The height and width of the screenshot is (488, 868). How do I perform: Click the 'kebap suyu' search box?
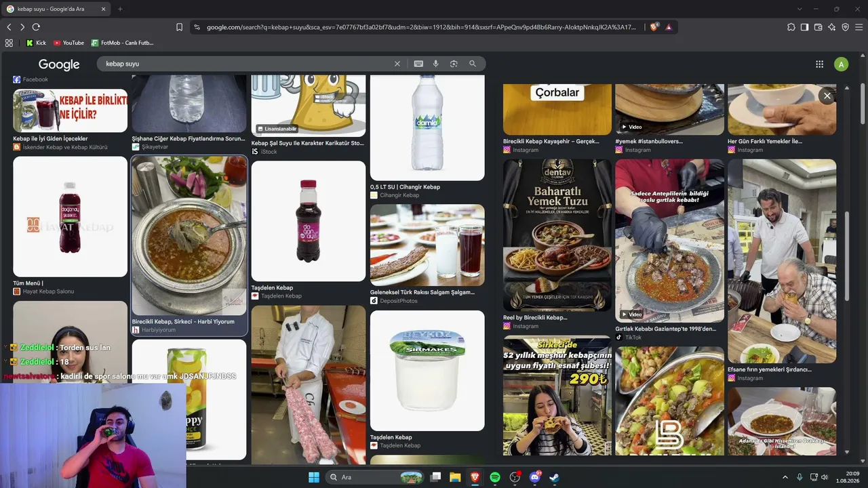(x=247, y=64)
